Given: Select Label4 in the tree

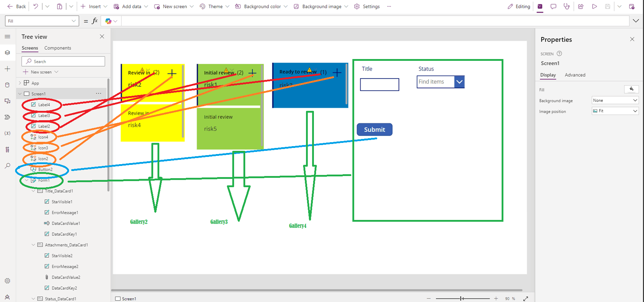Looking at the screenshot, I should [44, 105].
